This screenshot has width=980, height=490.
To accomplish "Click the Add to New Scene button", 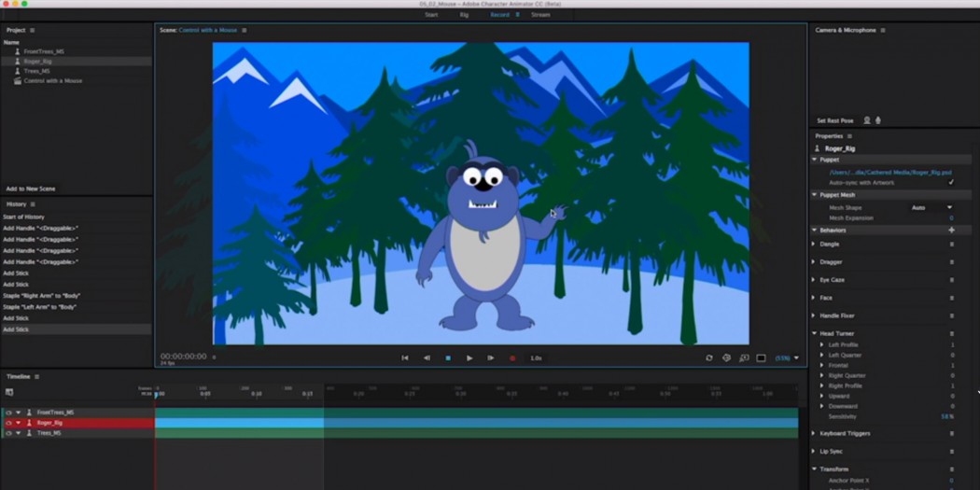I will 31,189.
